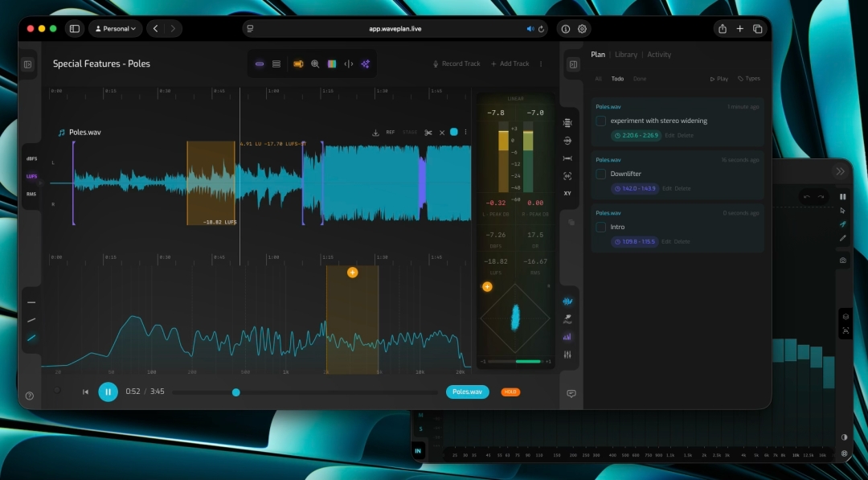The height and width of the screenshot is (480, 868).
Task: Collapse the right Plan panel icon
Action: (574, 65)
